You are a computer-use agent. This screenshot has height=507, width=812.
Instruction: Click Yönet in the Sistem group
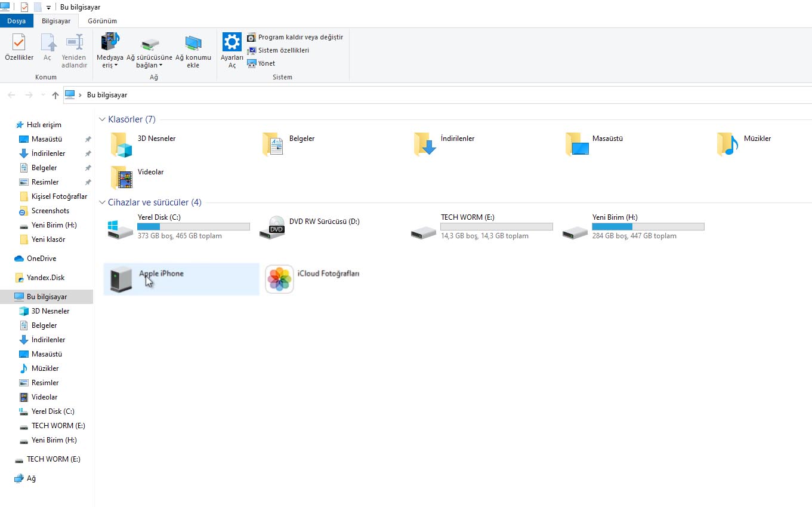pyautogui.click(x=266, y=63)
